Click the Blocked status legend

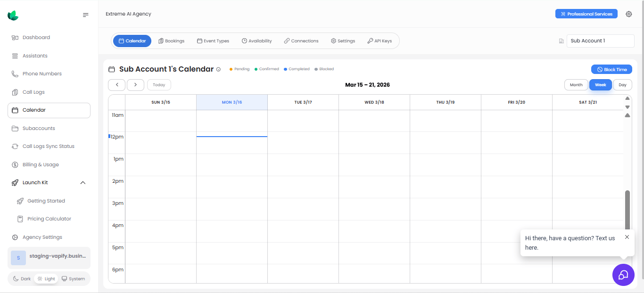324,69
